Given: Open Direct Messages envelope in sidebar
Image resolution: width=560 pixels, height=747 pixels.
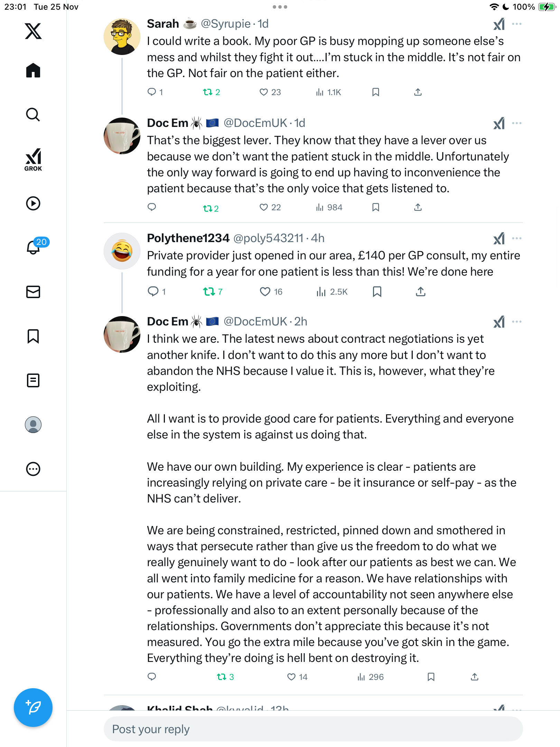Looking at the screenshot, I should coord(33,292).
